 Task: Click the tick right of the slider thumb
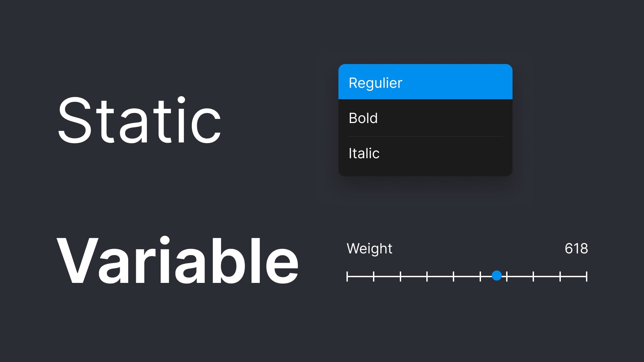(507, 276)
